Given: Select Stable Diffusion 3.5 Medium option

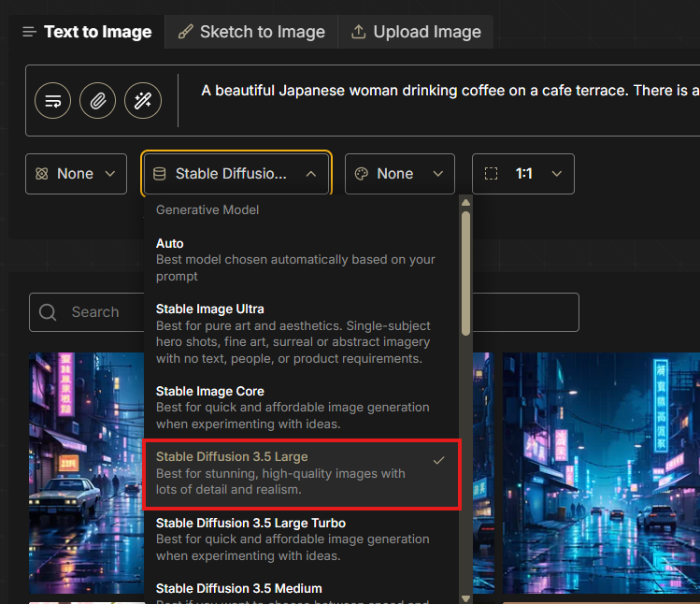Looking at the screenshot, I should point(301,591).
